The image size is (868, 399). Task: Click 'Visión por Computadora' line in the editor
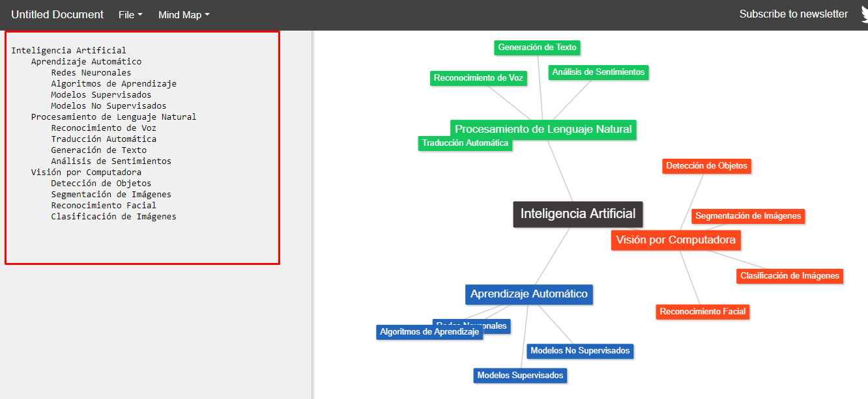86,172
